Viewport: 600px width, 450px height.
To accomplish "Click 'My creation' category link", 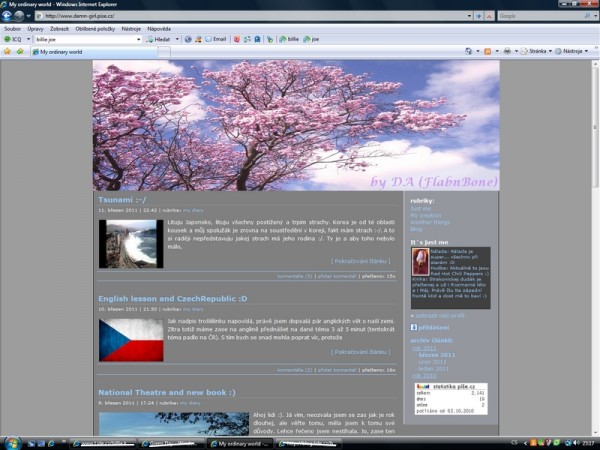I will click(x=426, y=215).
